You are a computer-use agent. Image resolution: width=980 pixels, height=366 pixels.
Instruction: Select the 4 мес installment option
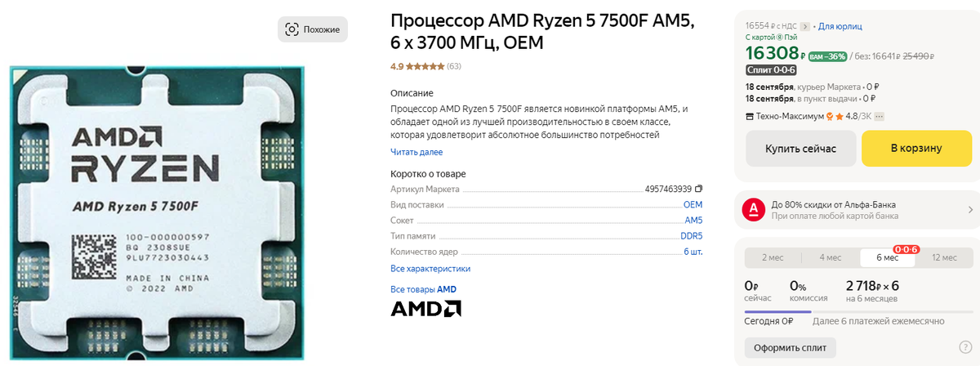[x=830, y=257]
